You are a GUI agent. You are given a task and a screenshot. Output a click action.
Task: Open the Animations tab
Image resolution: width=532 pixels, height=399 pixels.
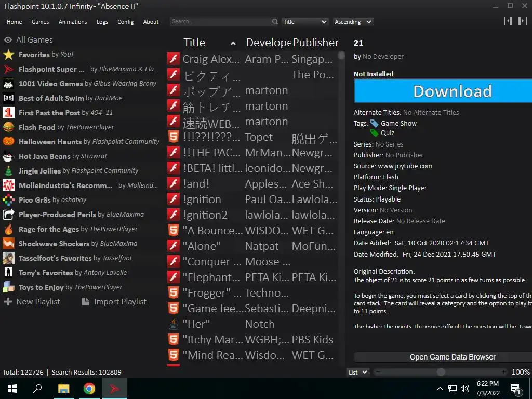click(x=73, y=22)
